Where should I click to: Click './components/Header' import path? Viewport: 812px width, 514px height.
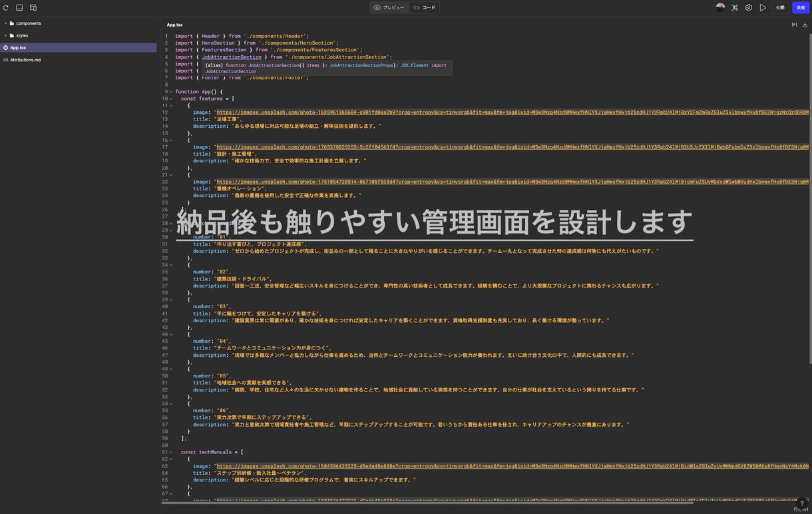[276, 36]
